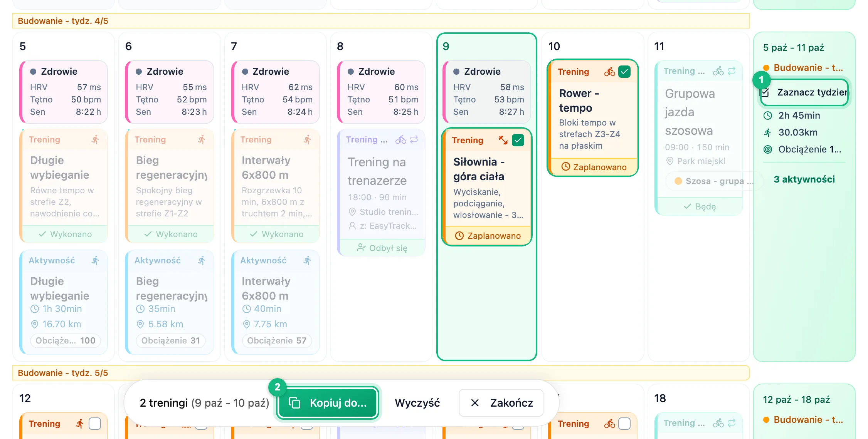Click Wyczyść to clear selection

click(x=417, y=403)
